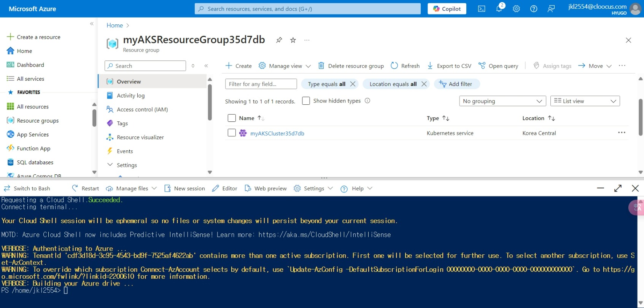This screenshot has height=308, width=644.
Task: Click Copilot button
Action: [x=447, y=9]
